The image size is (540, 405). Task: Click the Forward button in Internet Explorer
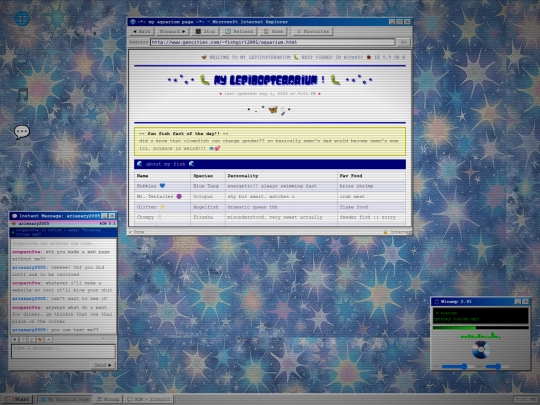pyautogui.click(x=173, y=31)
